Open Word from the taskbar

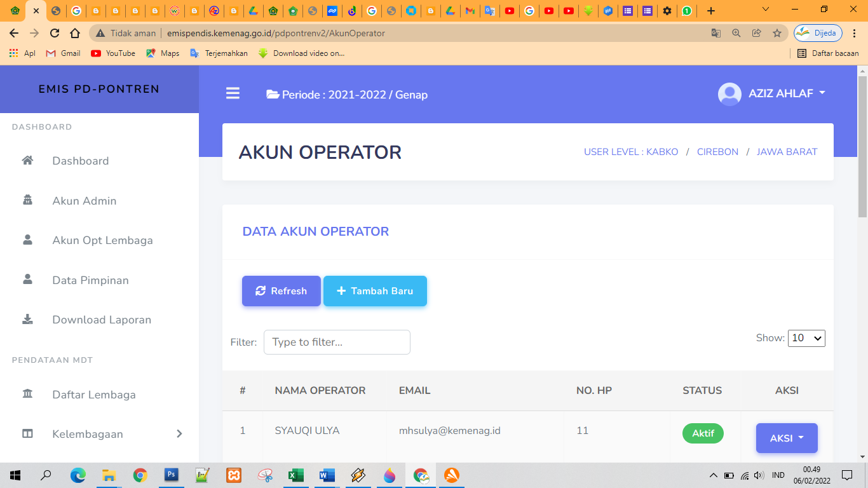(x=327, y=475)
